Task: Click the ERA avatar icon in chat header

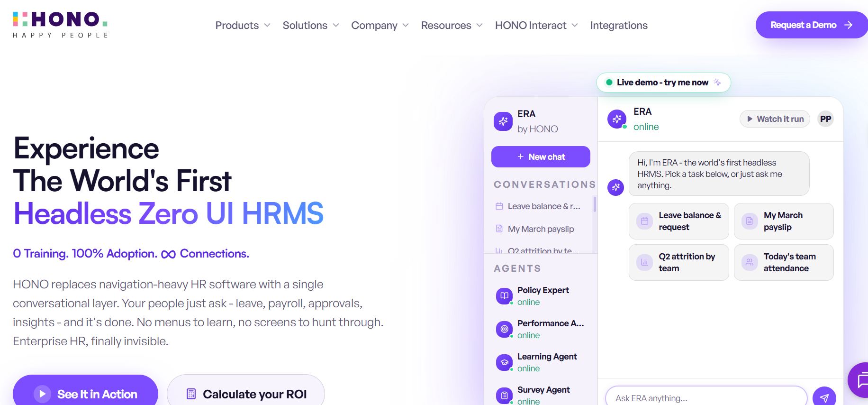Action: point(617,119)
